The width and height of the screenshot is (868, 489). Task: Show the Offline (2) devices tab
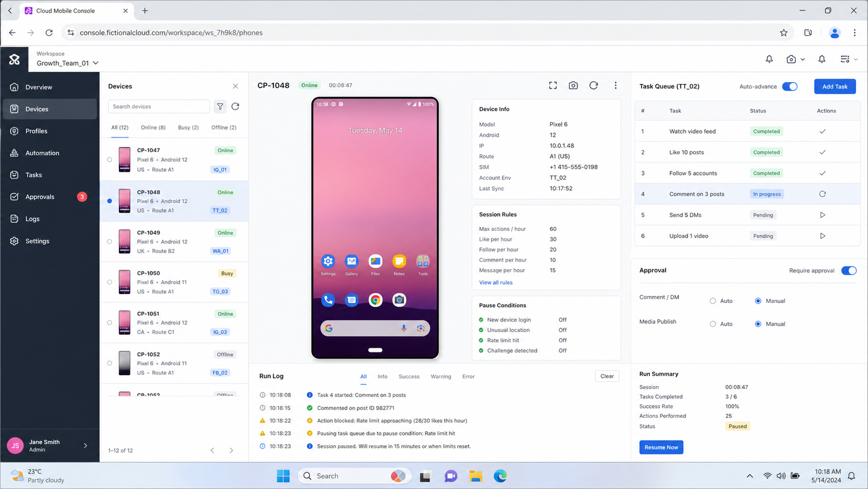tap(224, 127)
